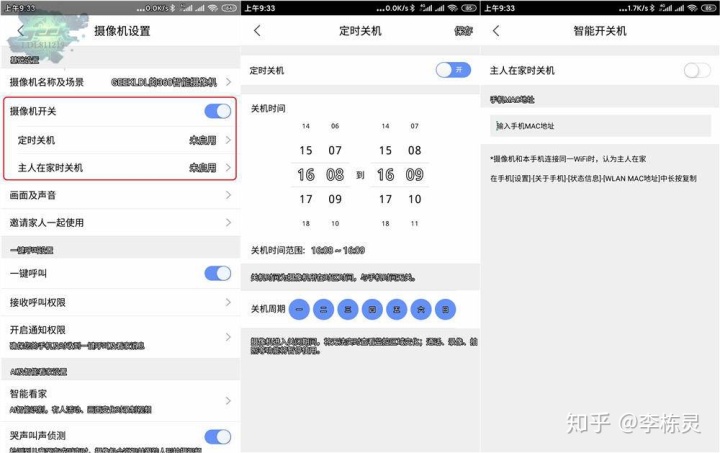Tap 开启通知权限 label
The height and width of the screenshot is (453, 720).
(x=38, y=330)
